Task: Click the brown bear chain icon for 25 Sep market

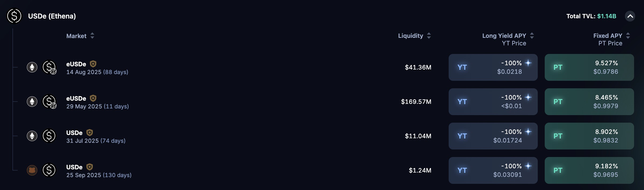Action: click(32, 170)
